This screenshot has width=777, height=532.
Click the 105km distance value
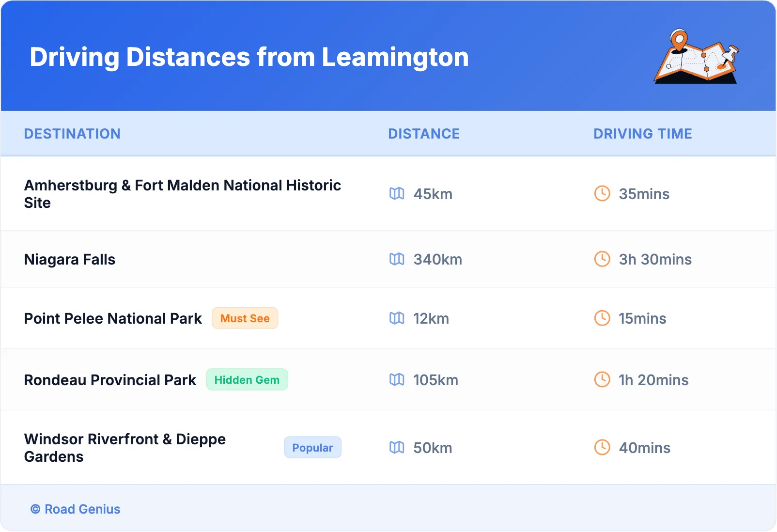[435, 380]
